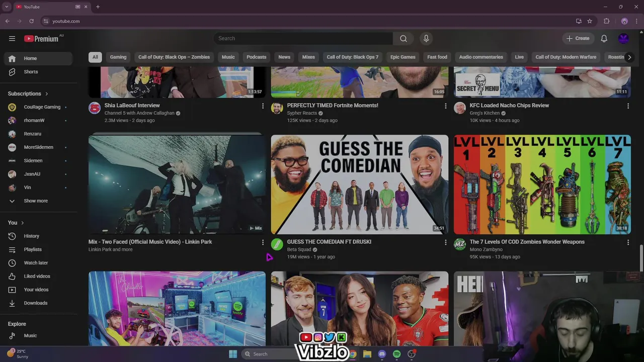Open Sypher Reacts channel avatar
This screenshot has width=644, height=362.
[277, 108]
